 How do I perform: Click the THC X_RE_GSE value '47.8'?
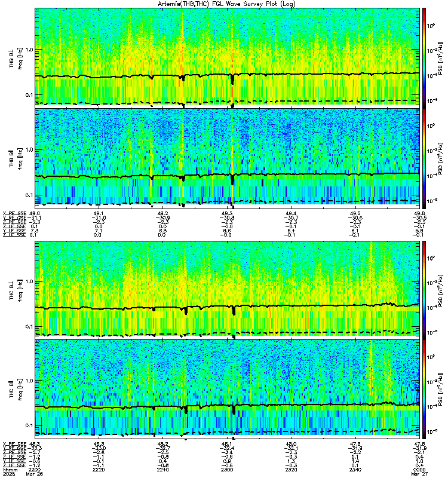pos(355,444)
